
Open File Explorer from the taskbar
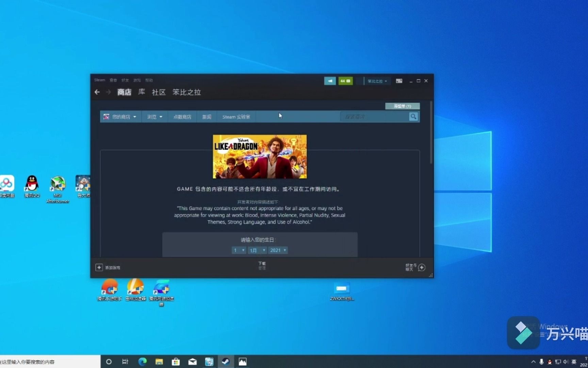pos(159,362)
